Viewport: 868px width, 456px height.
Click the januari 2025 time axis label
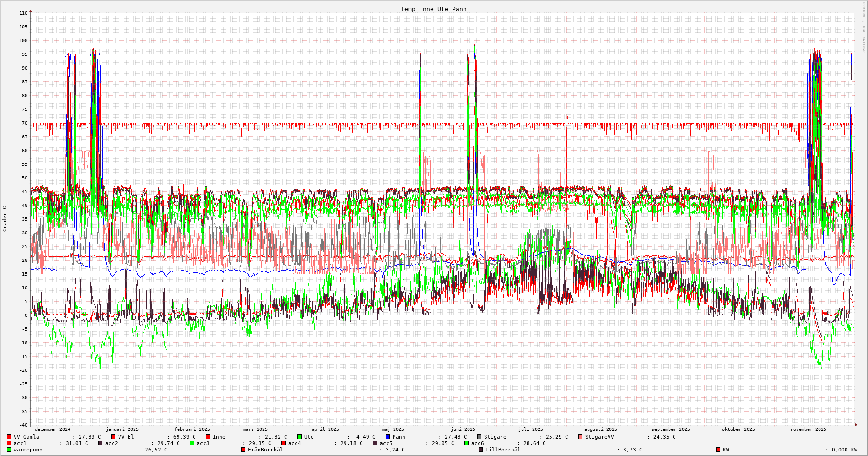click(122, 429)
